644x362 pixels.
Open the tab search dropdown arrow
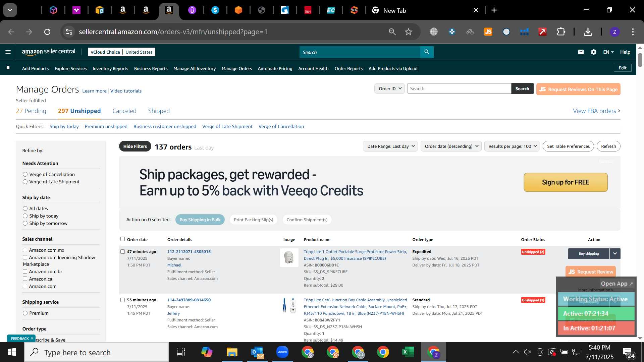click(x=10, y=10)
